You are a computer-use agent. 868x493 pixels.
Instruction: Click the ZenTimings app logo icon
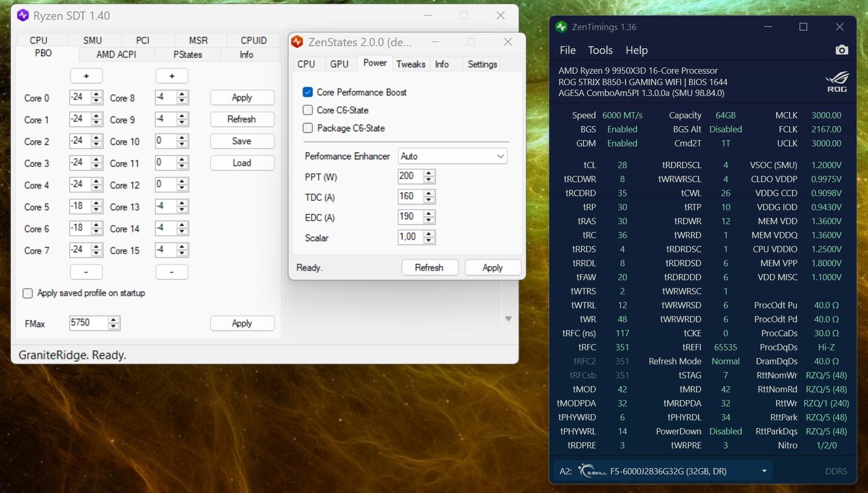click(x=561, y=27)
